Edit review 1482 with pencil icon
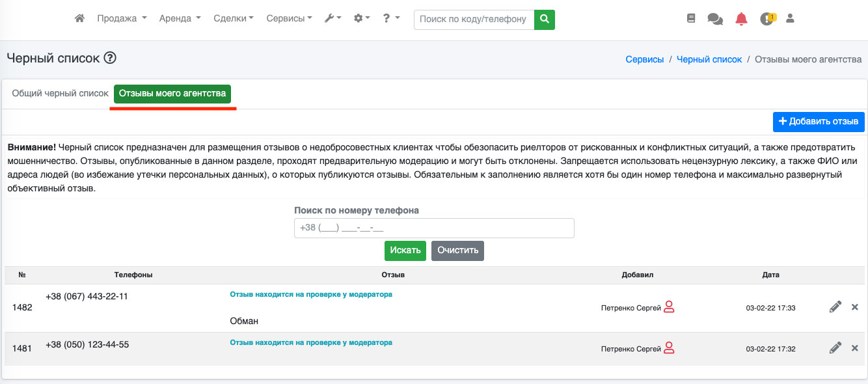The height and width of the screenshot is (384, 868). (x=835, y=307)
